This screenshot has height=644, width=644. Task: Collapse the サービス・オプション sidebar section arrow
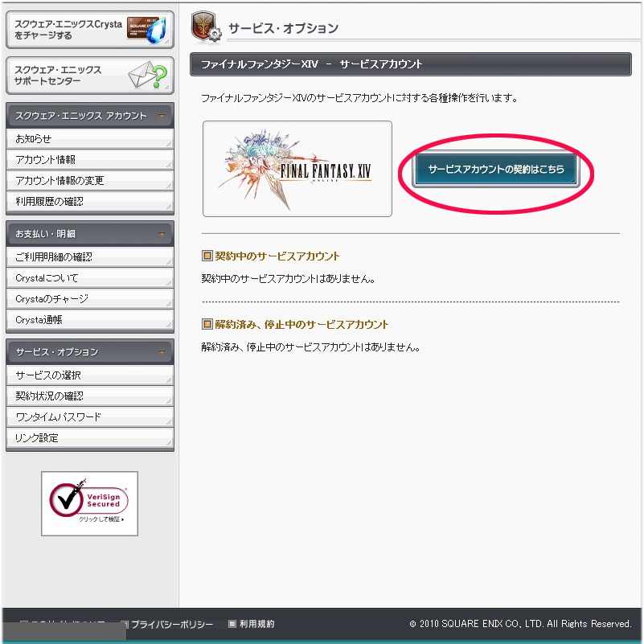pyautogui.click(x=162, y=352)
